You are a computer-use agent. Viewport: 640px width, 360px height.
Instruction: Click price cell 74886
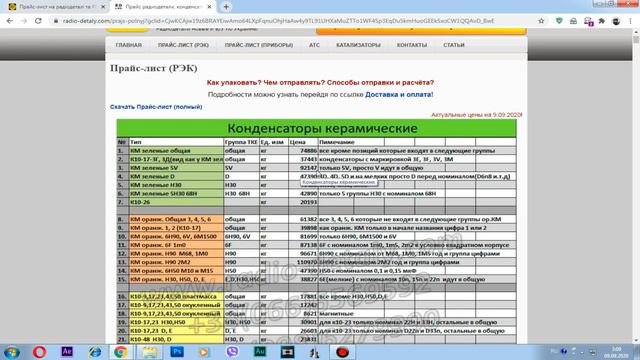pyautogui.click(x=303, y=151)
